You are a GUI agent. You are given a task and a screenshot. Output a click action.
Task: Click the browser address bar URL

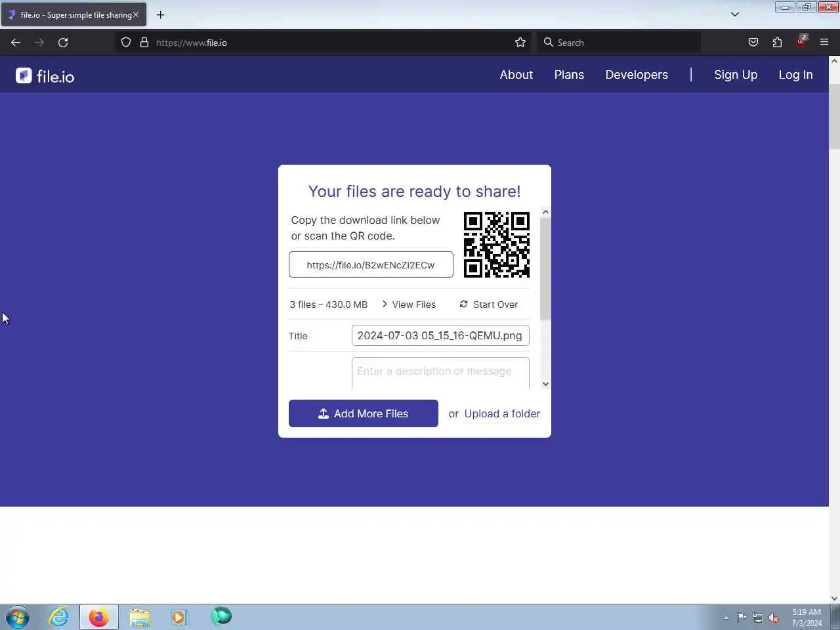tap(322, 43)
